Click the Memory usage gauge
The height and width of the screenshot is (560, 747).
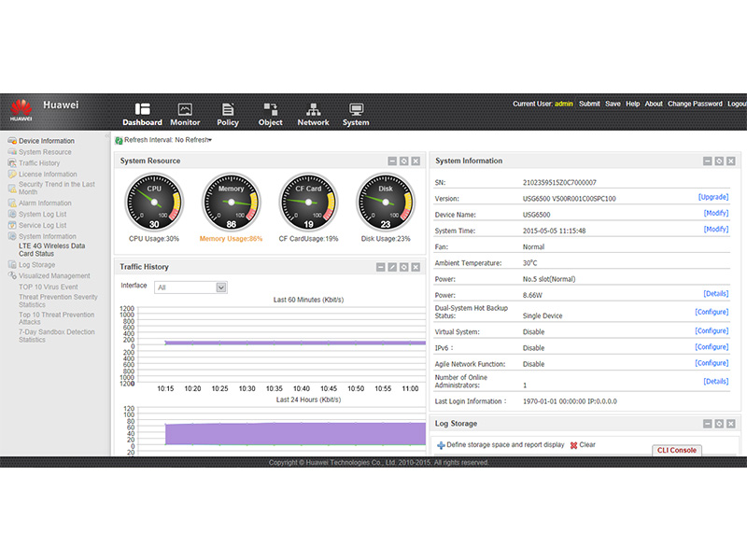click(x=231, y=202)
